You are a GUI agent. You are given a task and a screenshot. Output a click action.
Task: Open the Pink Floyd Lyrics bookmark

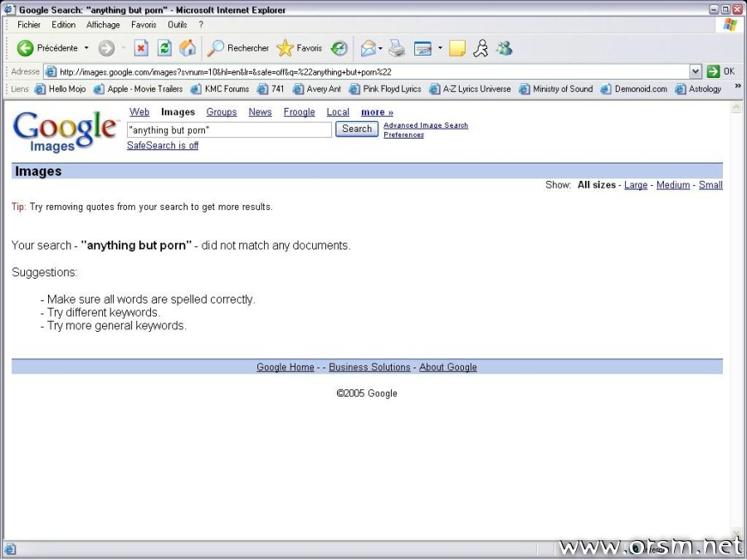tap(385, 89)
